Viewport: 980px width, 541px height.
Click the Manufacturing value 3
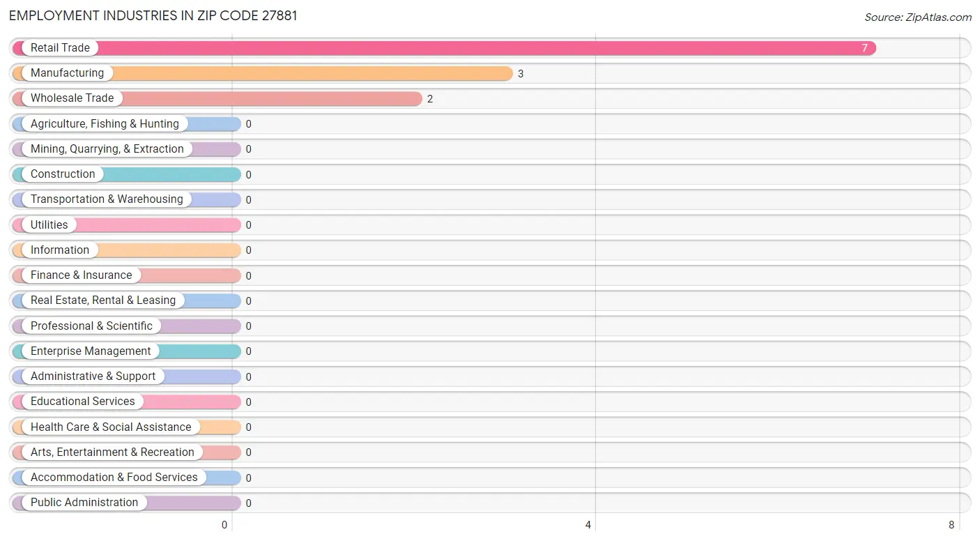pos(521,74)
